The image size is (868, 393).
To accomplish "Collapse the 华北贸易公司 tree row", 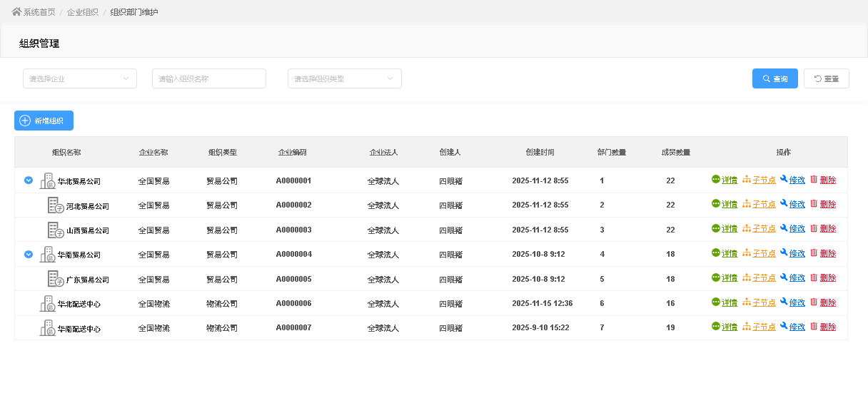I will click(29, 180).
